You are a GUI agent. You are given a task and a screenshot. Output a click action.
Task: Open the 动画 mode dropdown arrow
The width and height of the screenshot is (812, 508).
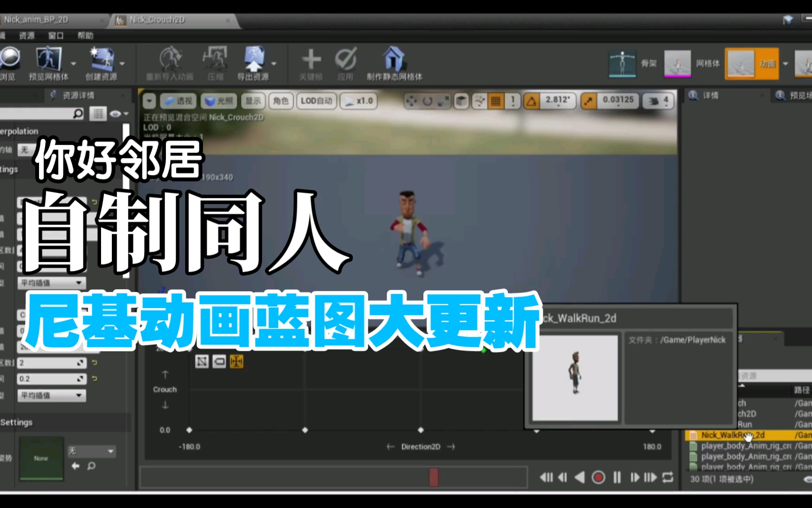point(785,63)
